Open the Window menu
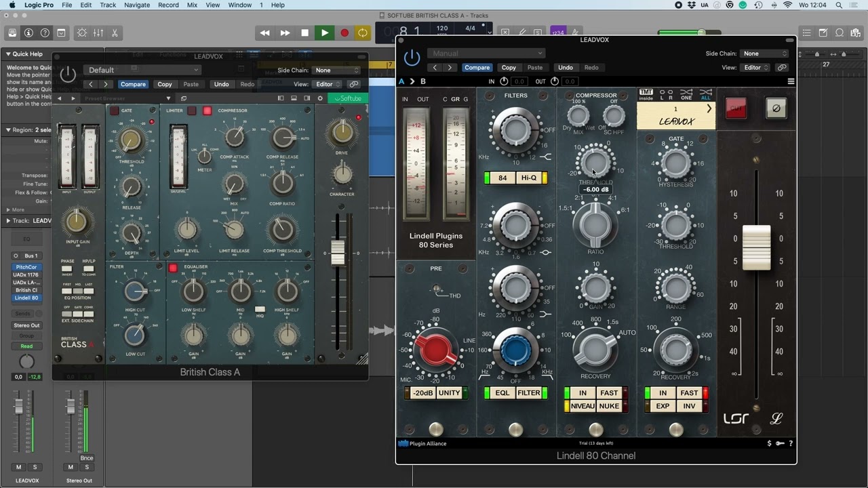The width and height of the screenshot is (868, 488). click(240, 5)
